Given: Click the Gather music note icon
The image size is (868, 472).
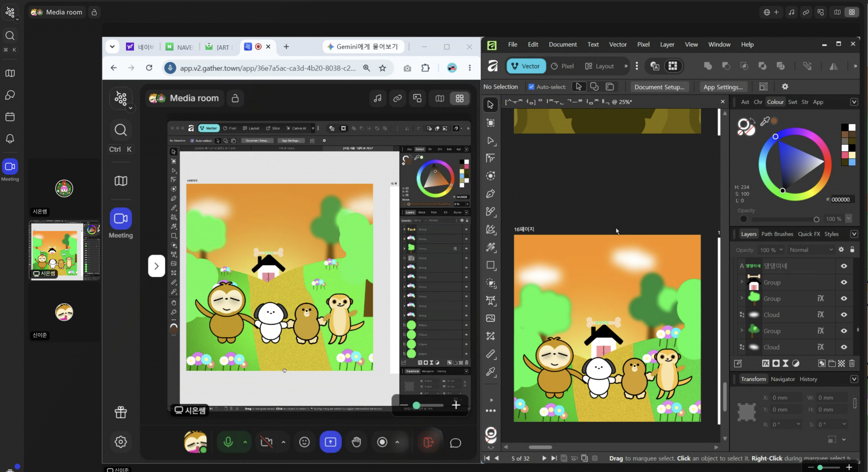Looking at the screenshot, I should tap(377, 98).
